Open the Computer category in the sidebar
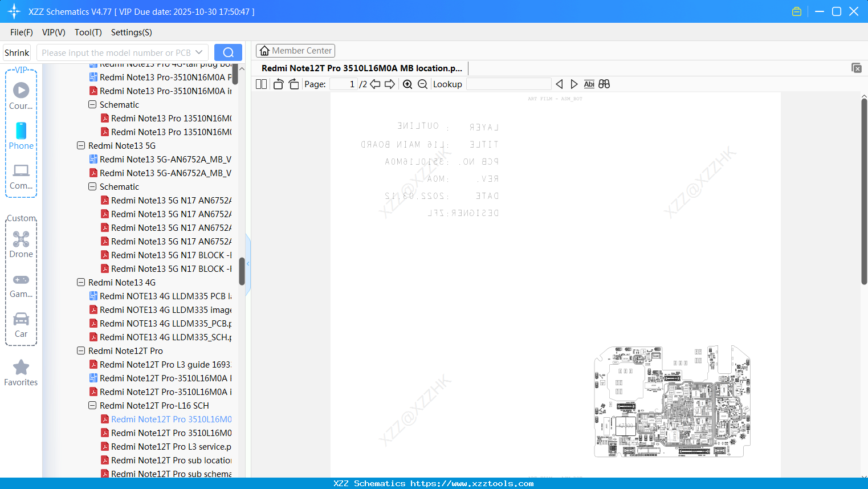Screen dimensions: 868x489 [x=21, y=176]
